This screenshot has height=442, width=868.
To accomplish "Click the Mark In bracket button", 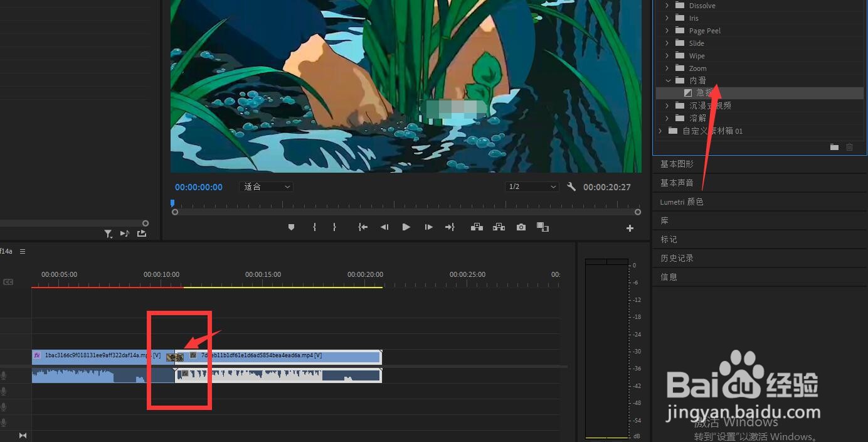I will [x=314, y=227].
